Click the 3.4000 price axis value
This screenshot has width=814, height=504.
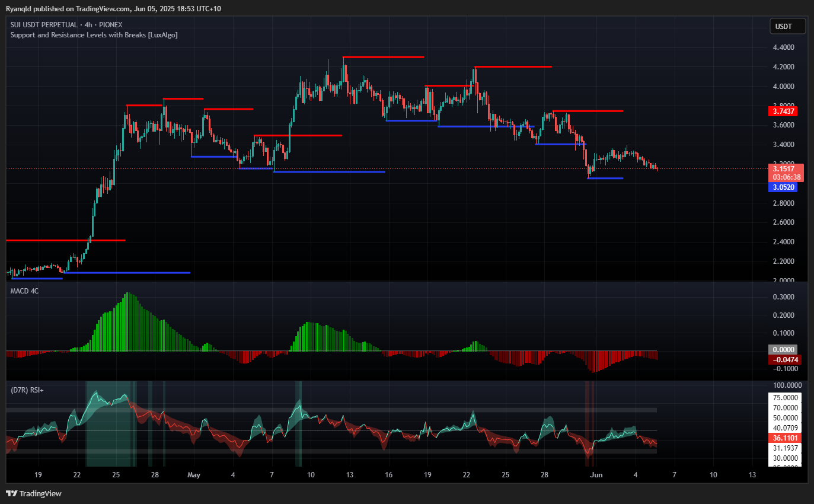[x=784, y=145]
